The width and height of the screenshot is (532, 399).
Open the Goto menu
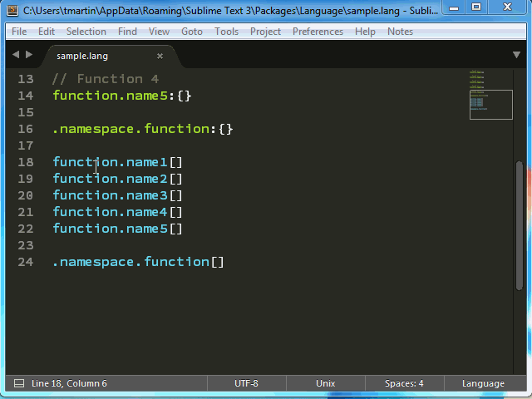pyautogui.click(x=192, y=32)
